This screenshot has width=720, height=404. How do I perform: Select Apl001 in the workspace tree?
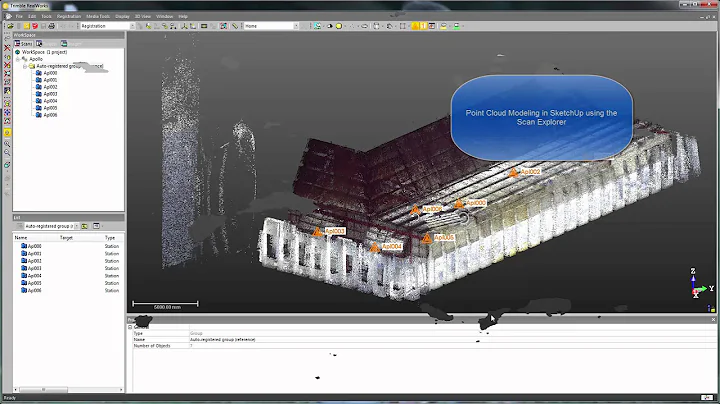tap(50, 80)
